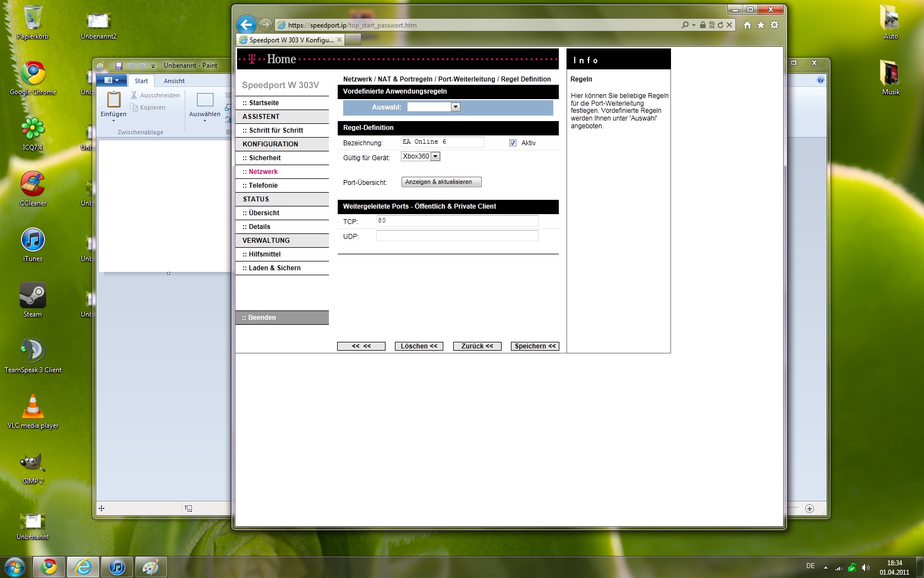Click the volume speaker tray icon
Image resolution: width=924 pixels, height=578 pixels.
click(x=866, y=567)
